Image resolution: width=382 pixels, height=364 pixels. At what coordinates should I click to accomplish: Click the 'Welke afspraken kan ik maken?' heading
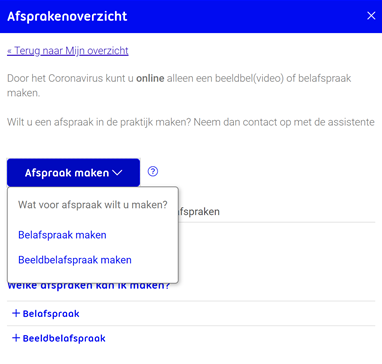pyautogui.click(x=89, y=286)
